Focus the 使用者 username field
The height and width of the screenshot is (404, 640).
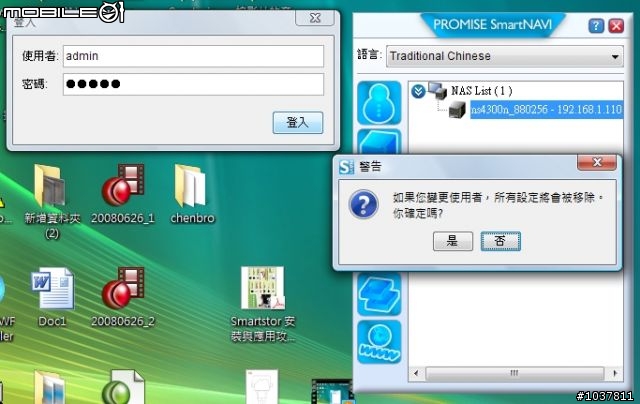[193, 56]
